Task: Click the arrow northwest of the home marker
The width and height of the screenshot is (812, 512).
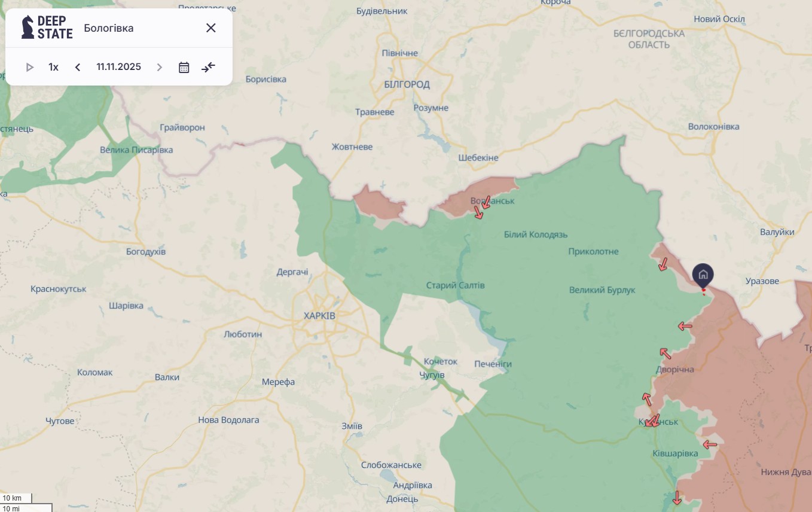Action: [x=663, y=264]
